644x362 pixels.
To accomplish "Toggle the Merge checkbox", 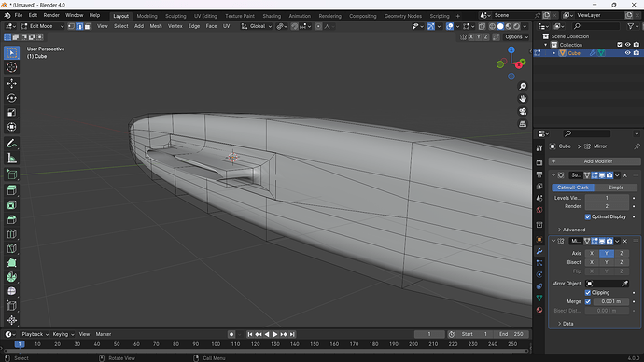I will 588,301.
